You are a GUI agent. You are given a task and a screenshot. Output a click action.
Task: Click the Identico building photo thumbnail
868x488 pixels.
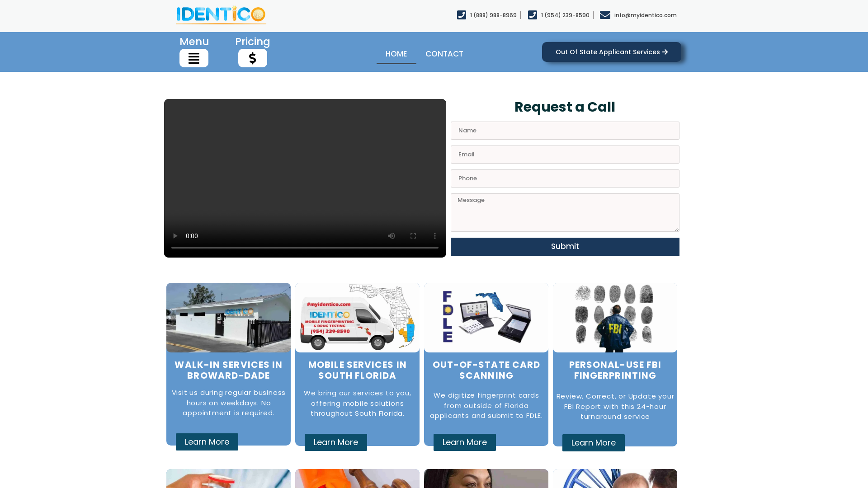coord(228,318)
